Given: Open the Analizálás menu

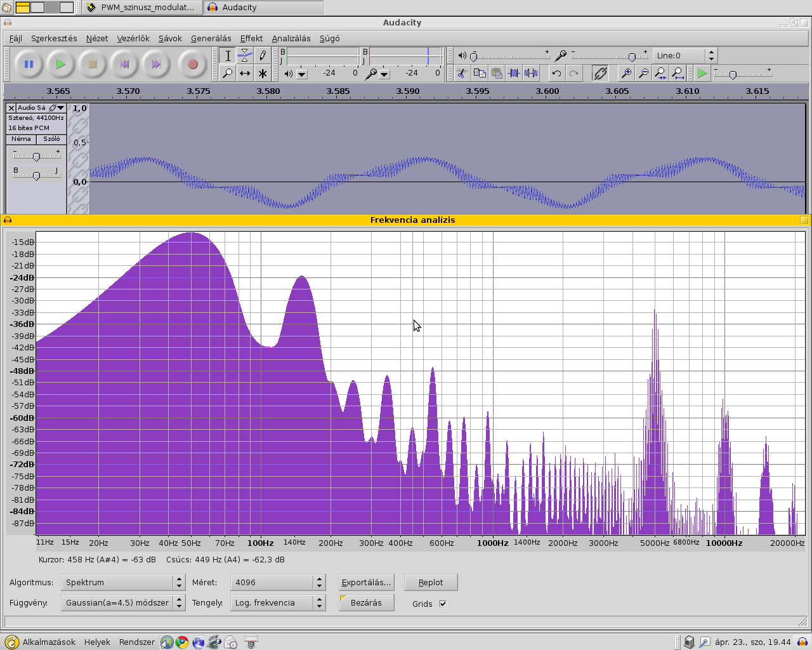Looking at the screenshot, I should (291, 39).
